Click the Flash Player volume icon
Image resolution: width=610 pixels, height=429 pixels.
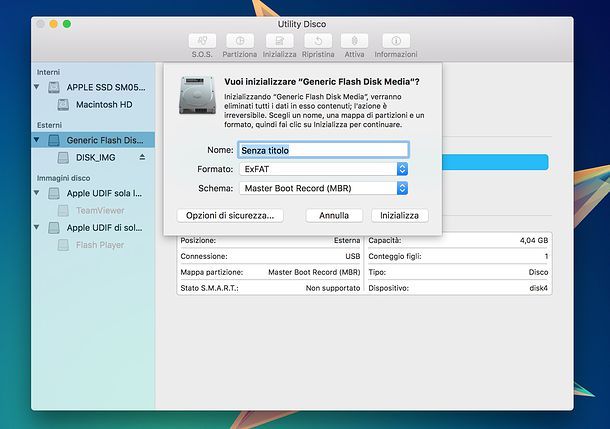click(63, 245)
